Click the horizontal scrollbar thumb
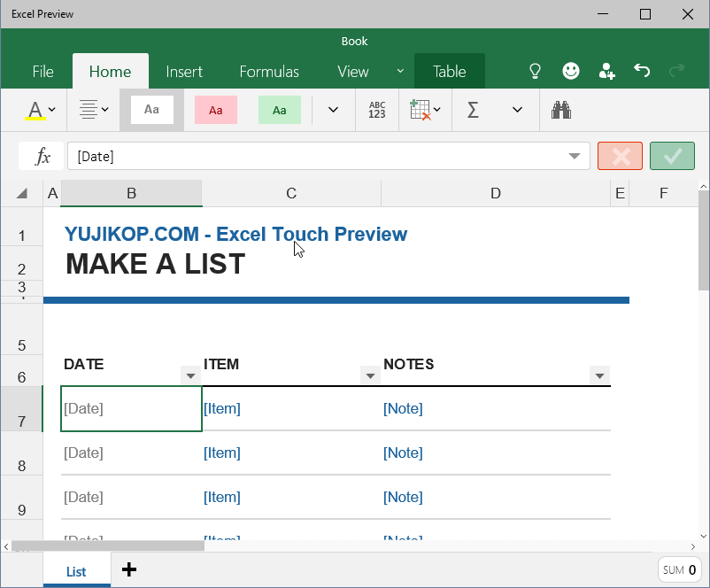 pyautogui.click(x=108, y=546)
